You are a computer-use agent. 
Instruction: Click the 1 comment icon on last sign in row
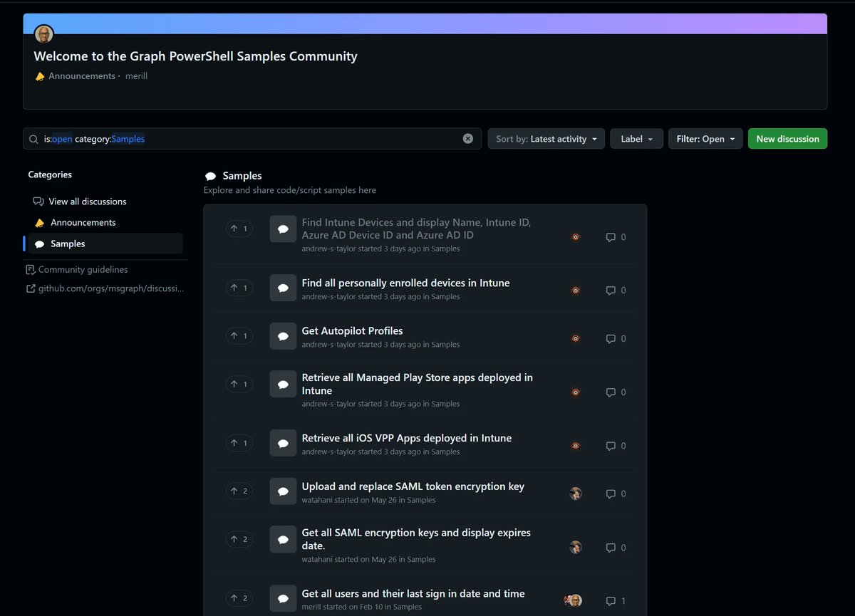(616, 601)
